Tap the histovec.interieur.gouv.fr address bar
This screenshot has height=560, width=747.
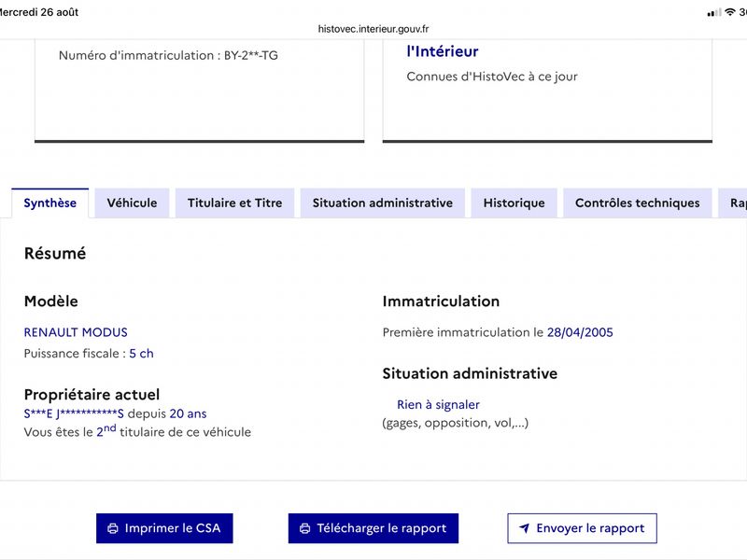(x=373, y=29)
